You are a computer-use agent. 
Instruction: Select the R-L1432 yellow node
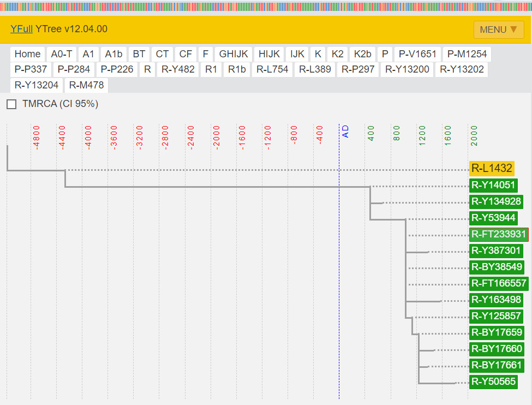tap(492, 168)
